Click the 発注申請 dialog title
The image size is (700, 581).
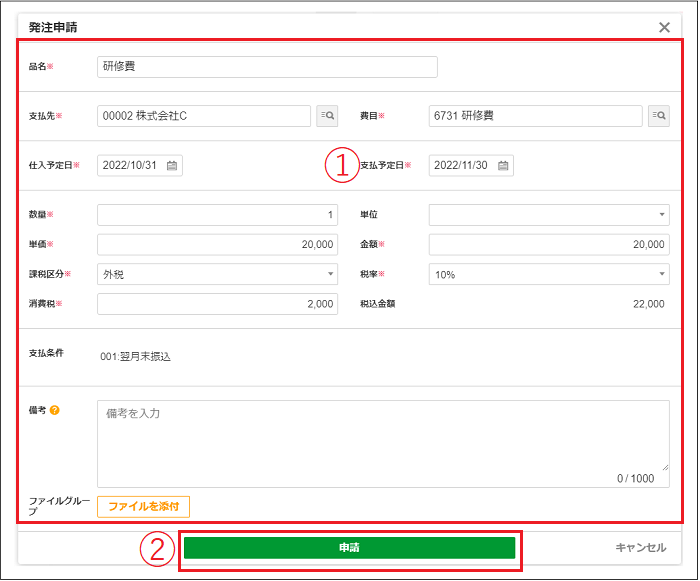coord(53,27)
